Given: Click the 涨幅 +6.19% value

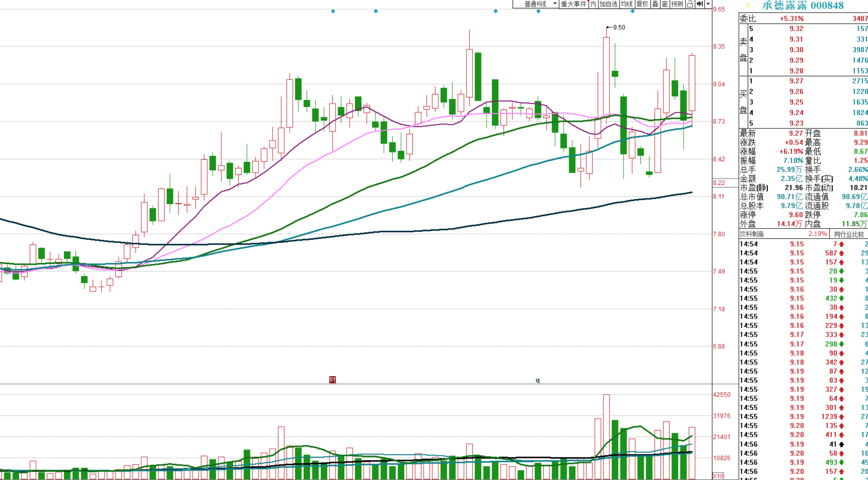Looking at the screenshot, I should pos(791,152).
